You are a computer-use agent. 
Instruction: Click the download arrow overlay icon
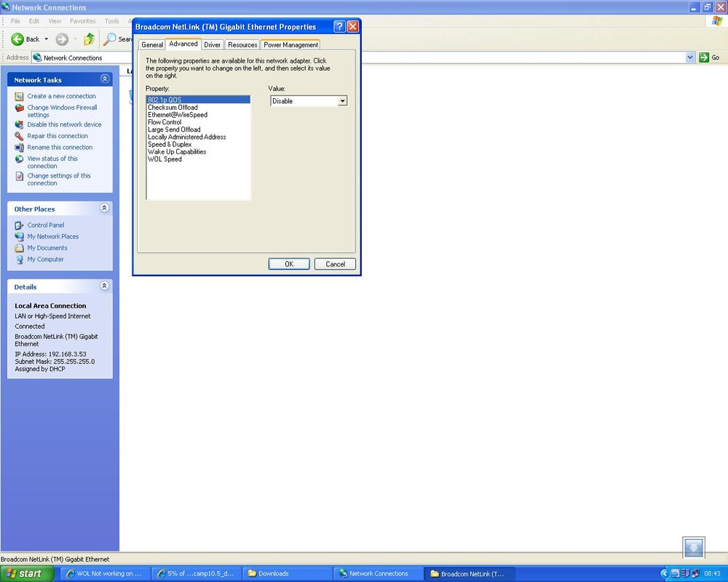[x=694, y=548]
